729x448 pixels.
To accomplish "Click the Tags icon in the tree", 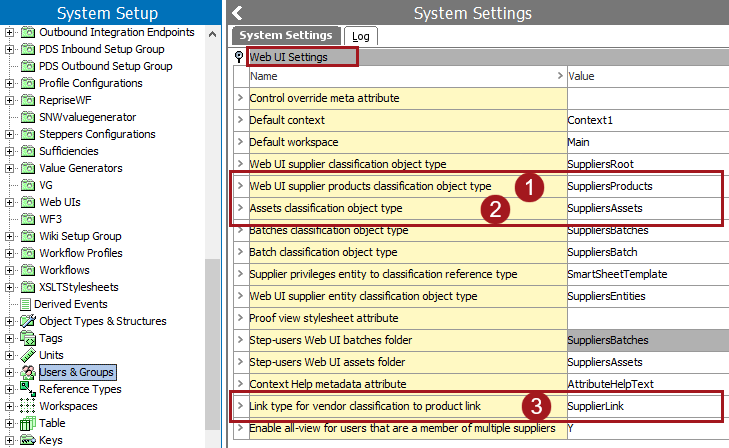I will click(x=27, y=338).
